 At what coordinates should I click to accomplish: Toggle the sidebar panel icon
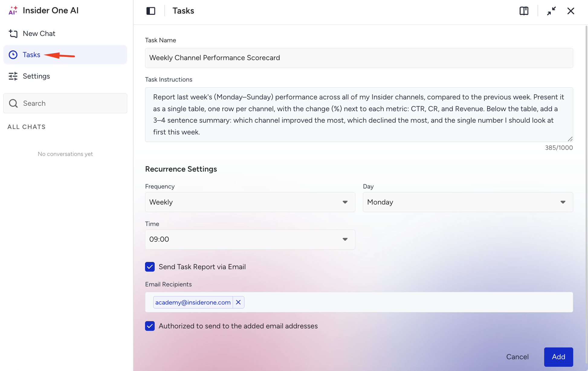(x=151, y=11)
